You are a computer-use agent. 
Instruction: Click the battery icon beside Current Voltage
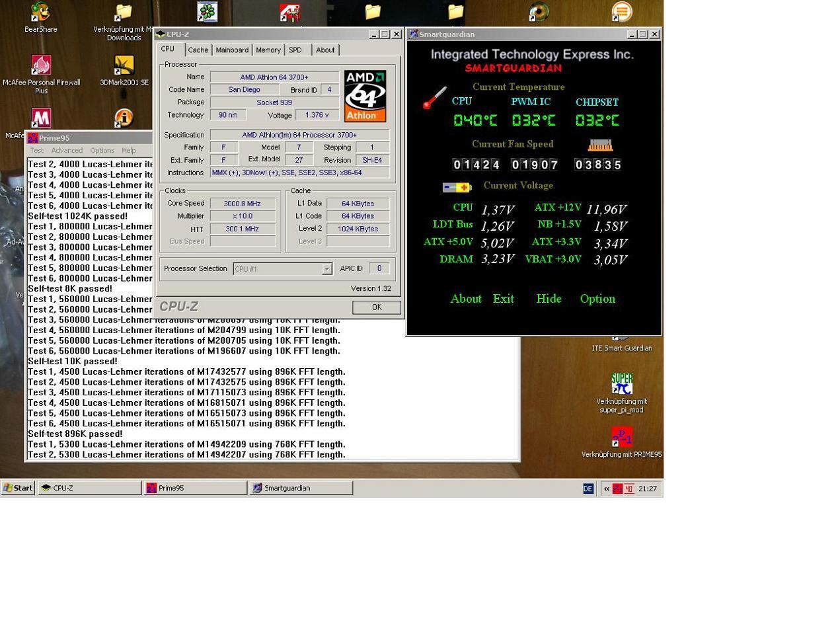[457, 188]
